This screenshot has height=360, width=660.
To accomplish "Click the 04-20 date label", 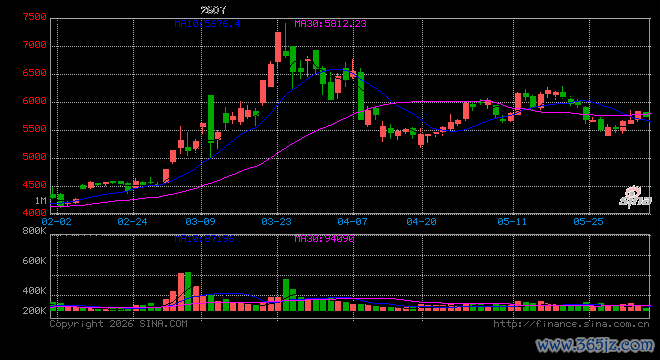I will point(421,221).
